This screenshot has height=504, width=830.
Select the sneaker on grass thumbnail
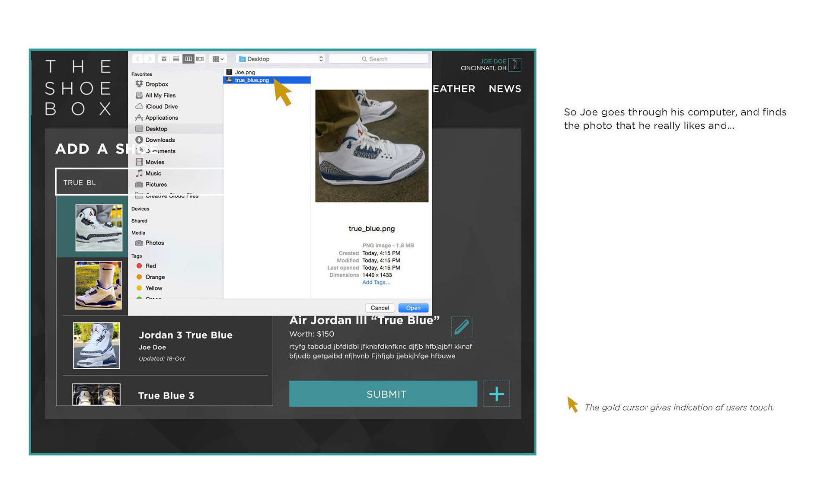[98, 285]
